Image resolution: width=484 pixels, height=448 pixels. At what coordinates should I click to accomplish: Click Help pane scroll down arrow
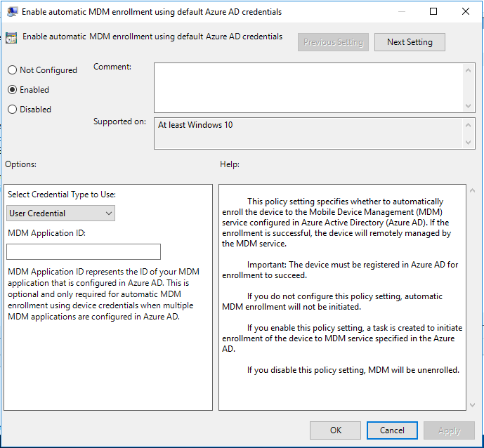(472, 404)
